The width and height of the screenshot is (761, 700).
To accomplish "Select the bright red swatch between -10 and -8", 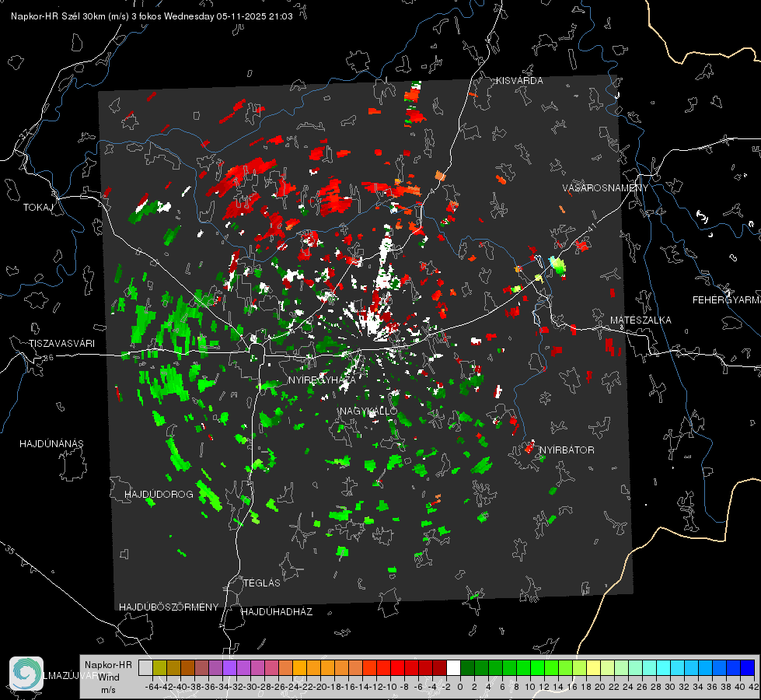I will click(397, 667).
